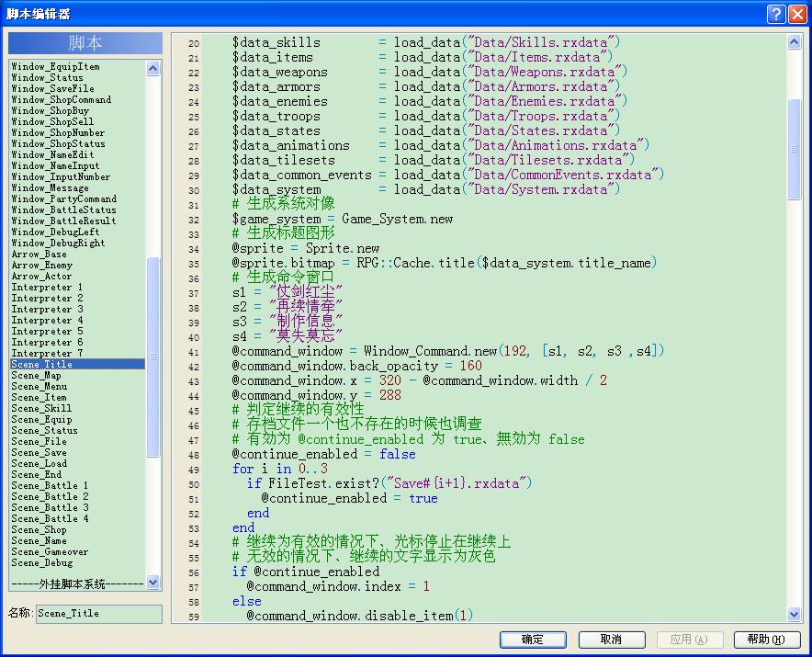Open Scene_Battle 4 script
This screenshot has width=812, height=657.
(x=50, y=518)
